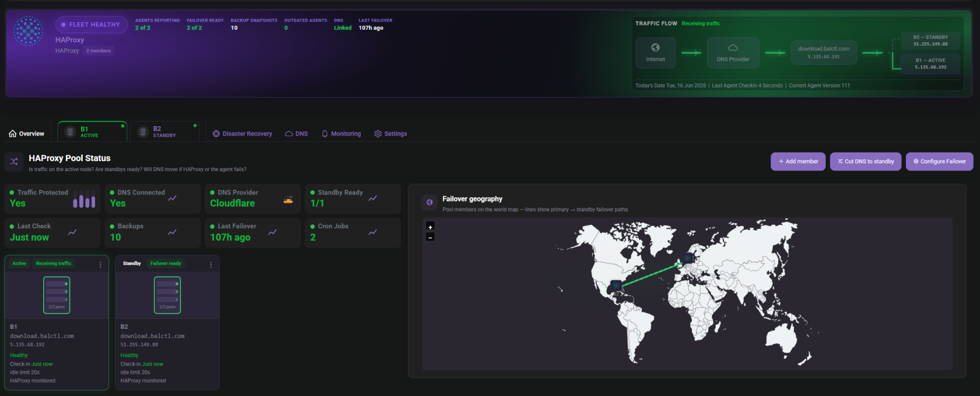This screenshot has height=396, width=980.
Task: Open the DNS tab
Action: click(296, 134)
